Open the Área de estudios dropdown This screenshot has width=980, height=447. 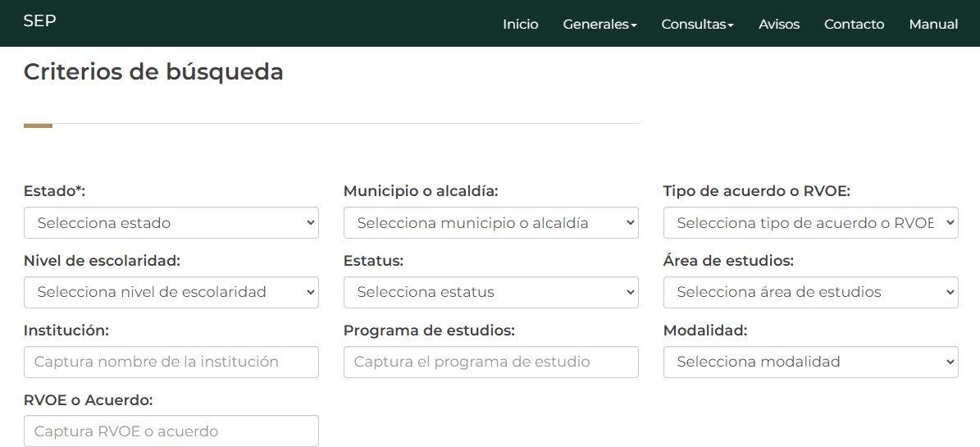[810, 293]
